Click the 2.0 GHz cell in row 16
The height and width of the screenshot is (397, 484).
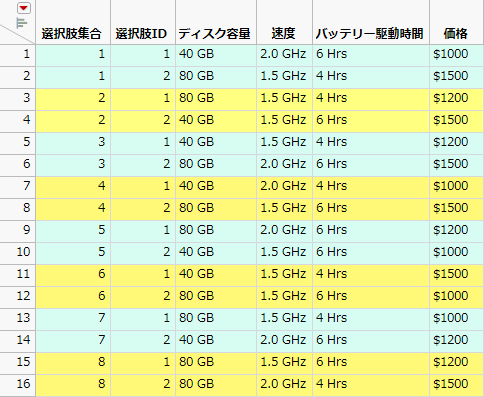tap(284, 384)
